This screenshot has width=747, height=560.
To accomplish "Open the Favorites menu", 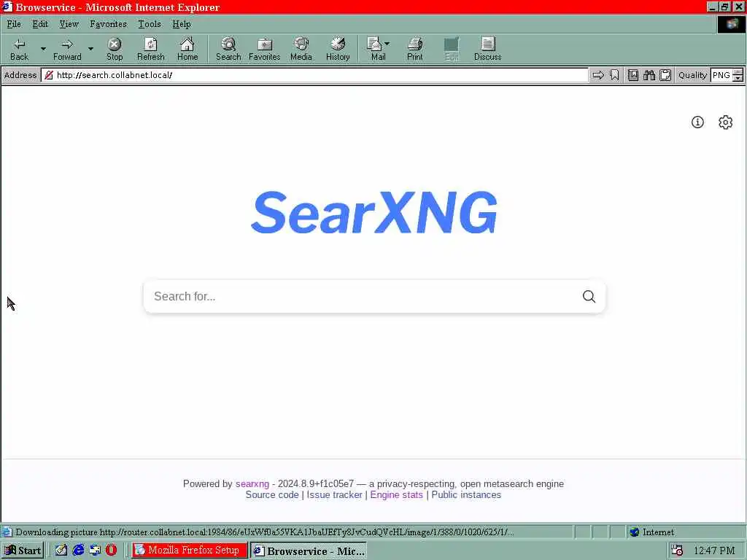I will 108,24.
